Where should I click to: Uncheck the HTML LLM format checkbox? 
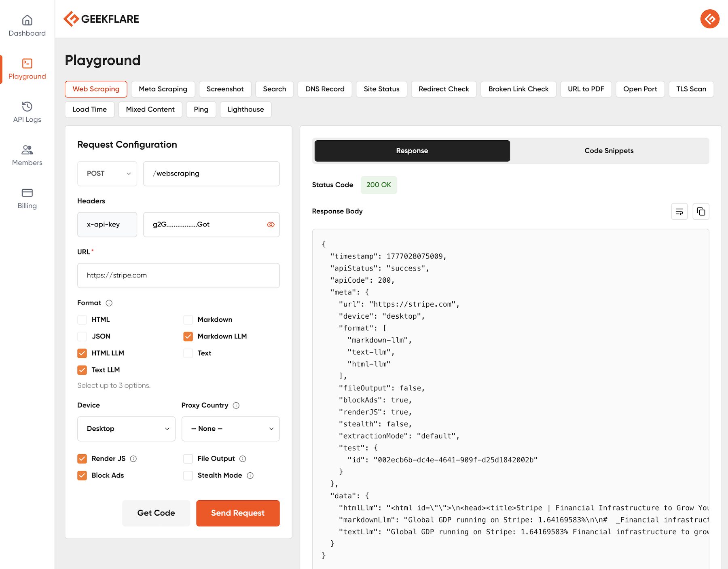point(82,353)
